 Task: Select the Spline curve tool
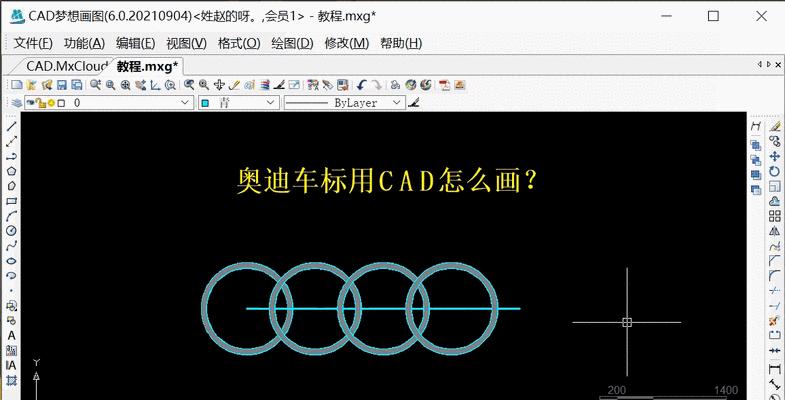pyautogui.click(x=11, y=245)
